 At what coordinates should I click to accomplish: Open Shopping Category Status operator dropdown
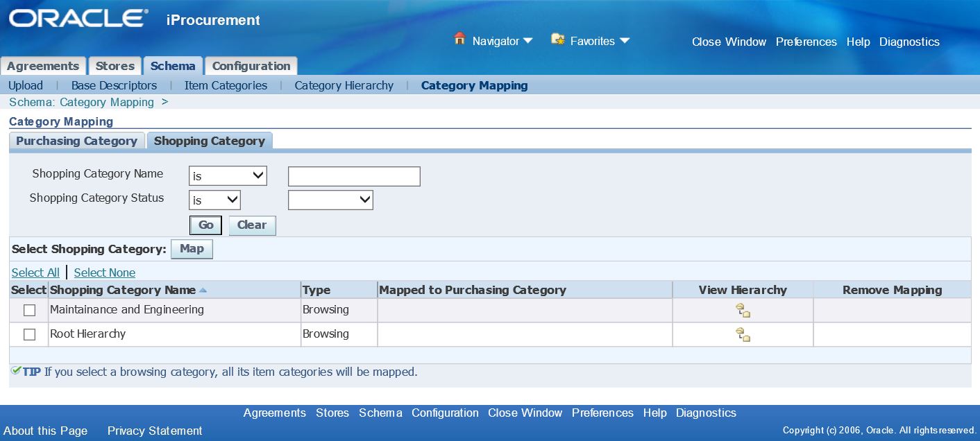pos(214,200)
